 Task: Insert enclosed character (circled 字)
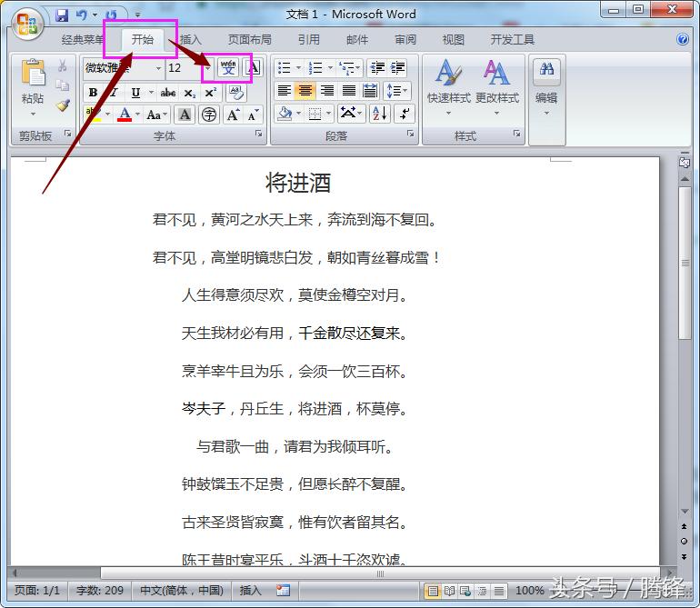click(x=209, y=115)
